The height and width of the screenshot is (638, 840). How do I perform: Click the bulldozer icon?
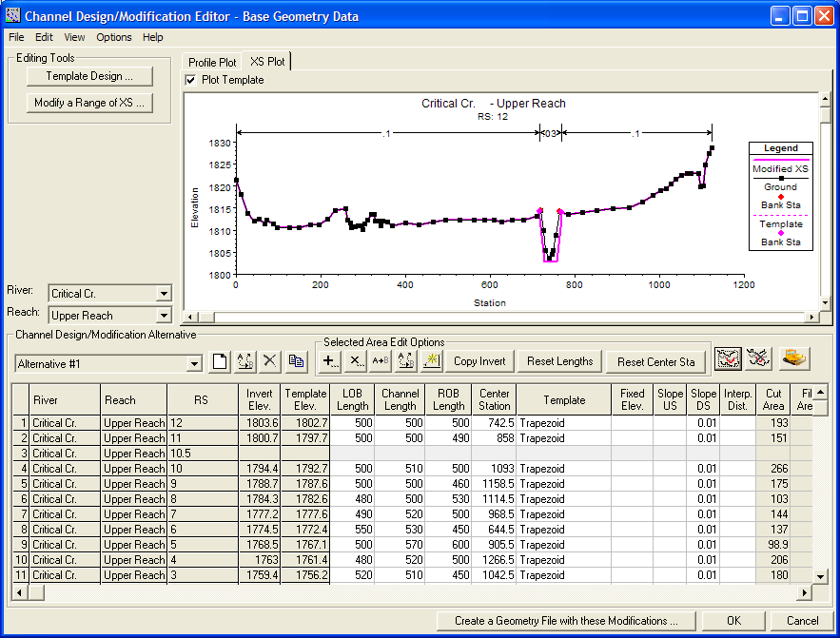coord(792,358)
